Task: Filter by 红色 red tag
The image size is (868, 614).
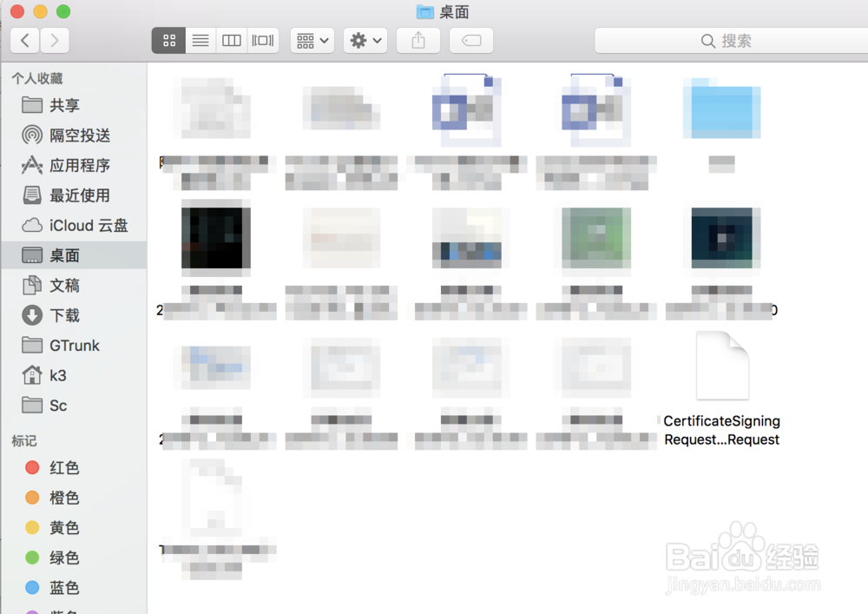Action: [x=74, y=468]
